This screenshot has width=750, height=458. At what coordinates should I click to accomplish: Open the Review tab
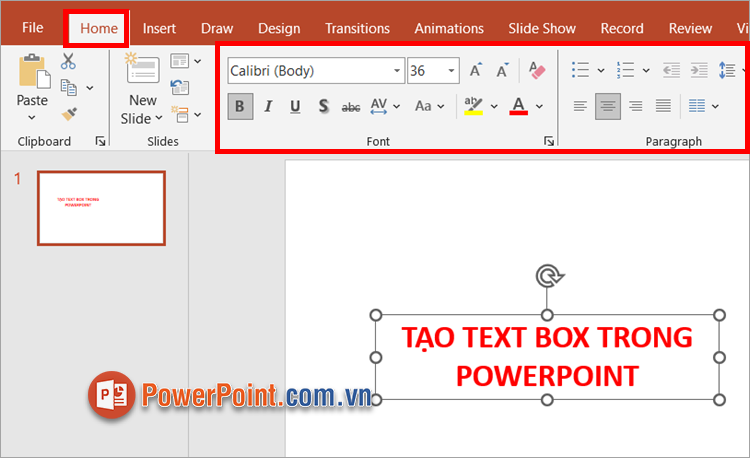click(690, 28)
